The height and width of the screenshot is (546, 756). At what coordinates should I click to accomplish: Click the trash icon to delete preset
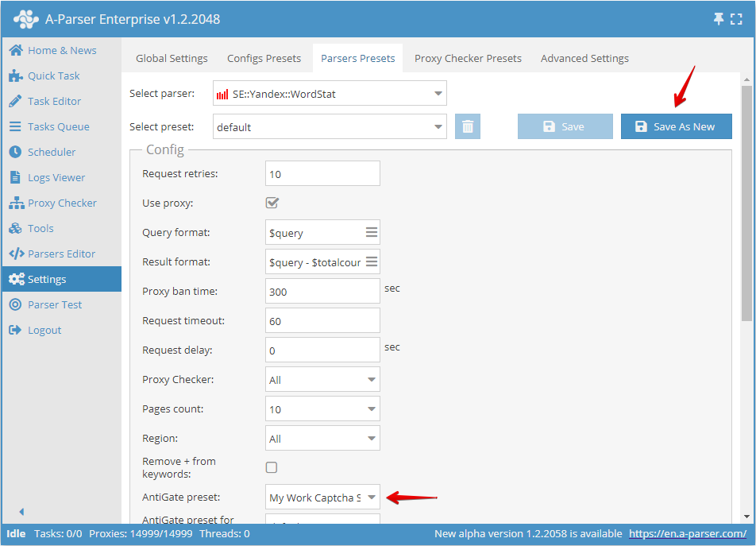[x=468, y=126]
